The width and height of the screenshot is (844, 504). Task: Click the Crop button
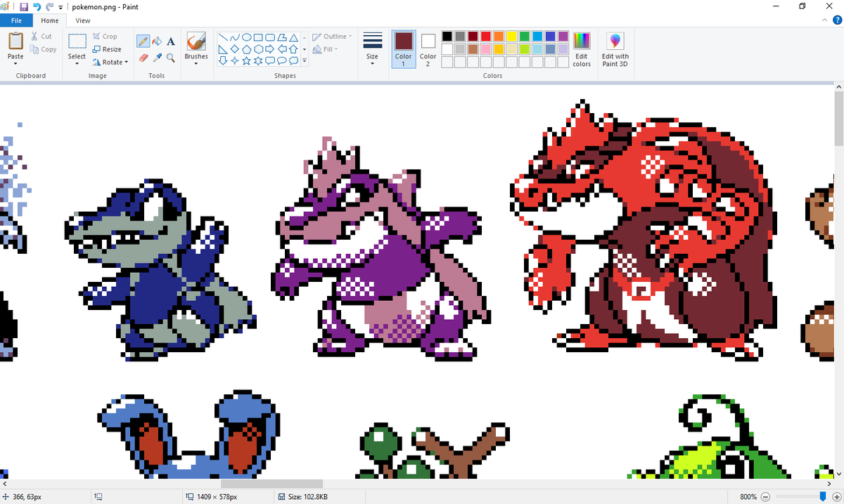[x=105, y=36]
